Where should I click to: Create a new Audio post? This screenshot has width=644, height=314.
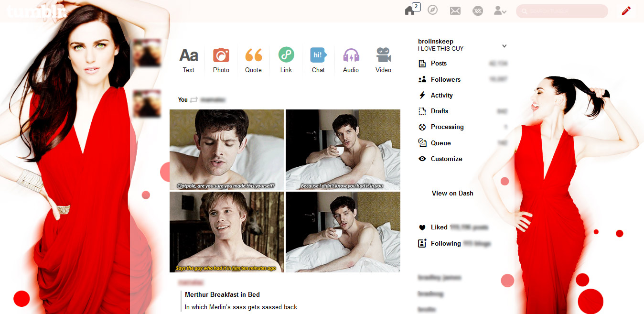(351, 60)
